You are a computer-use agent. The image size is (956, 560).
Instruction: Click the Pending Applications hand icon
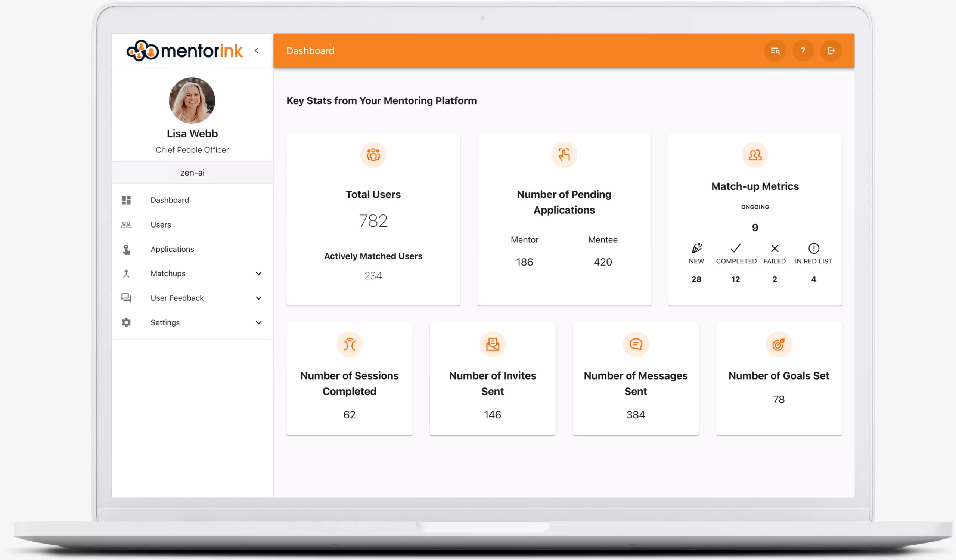(x=564, y=155)
